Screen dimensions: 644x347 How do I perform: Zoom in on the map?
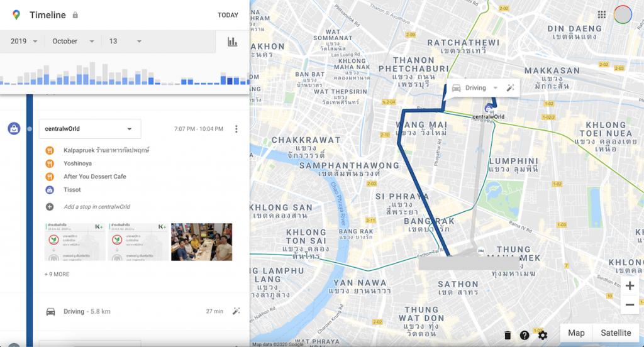coord(630,286)
